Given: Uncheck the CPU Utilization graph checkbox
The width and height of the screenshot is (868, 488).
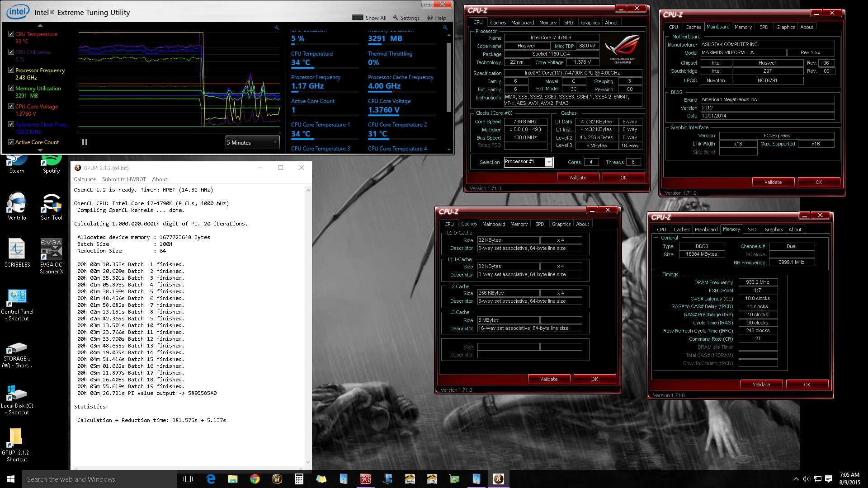Looking at the screenshot, I should [x=11, y=52].
